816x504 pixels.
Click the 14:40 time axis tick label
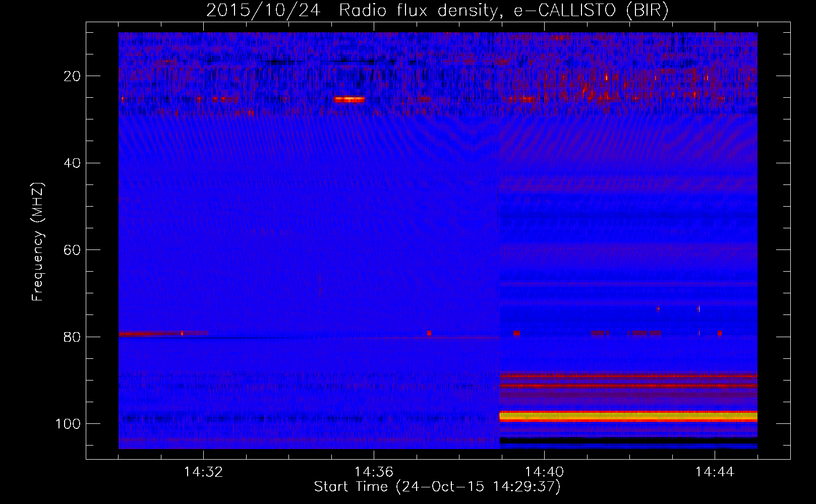[x=544, y=472]
